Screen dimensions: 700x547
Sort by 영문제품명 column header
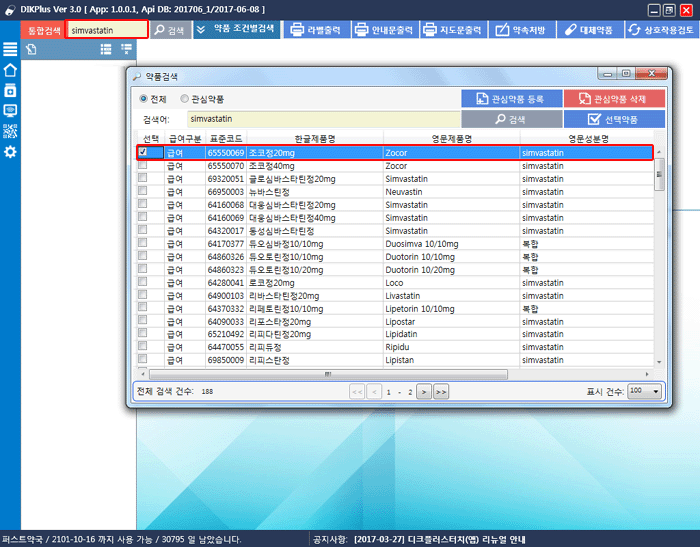point(451,138)
